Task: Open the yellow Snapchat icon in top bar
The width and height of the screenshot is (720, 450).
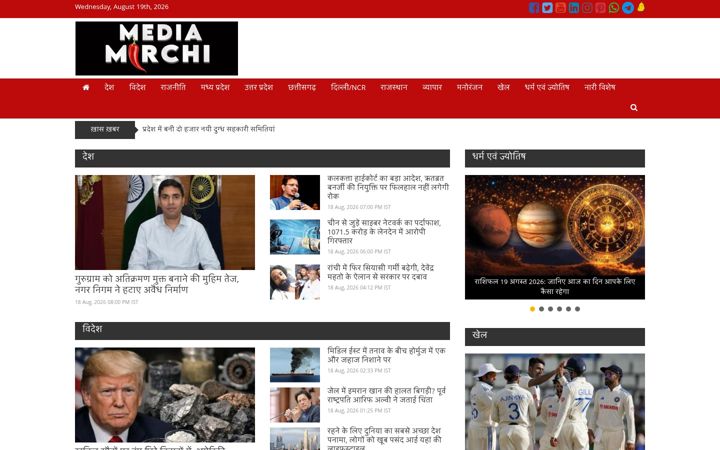Action: click(641, 7)
